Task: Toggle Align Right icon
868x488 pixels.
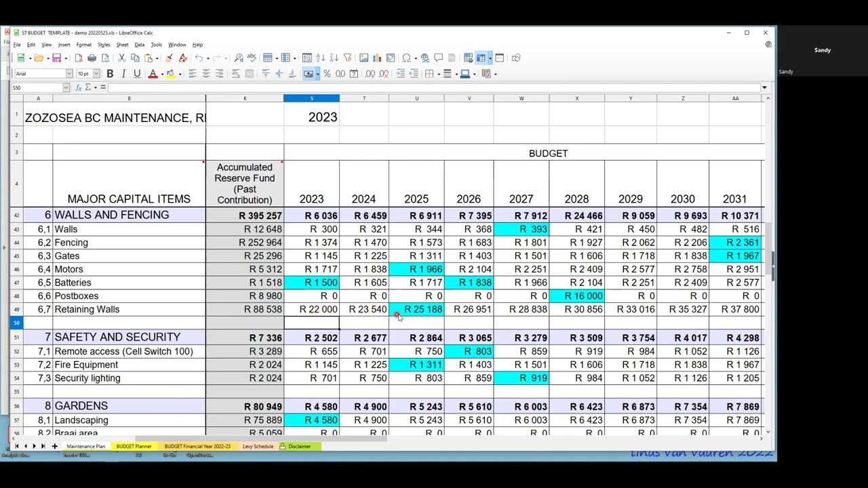Action: 220,73
